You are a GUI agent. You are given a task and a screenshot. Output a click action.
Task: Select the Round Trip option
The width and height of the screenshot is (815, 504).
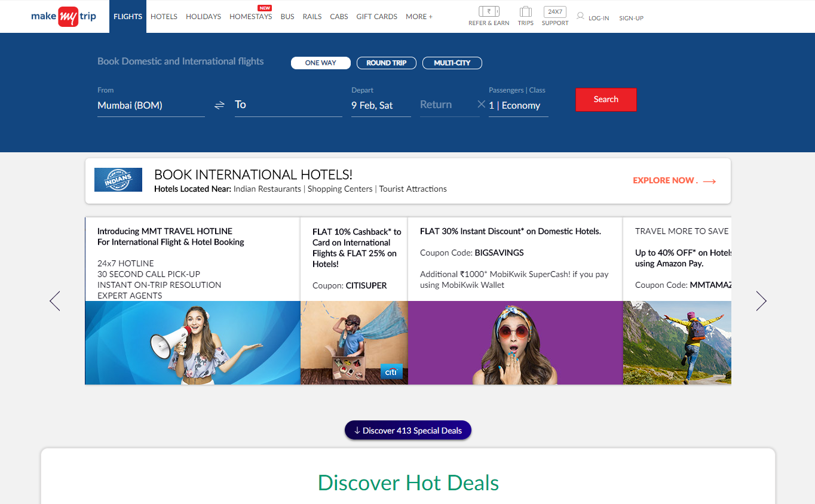386,63
